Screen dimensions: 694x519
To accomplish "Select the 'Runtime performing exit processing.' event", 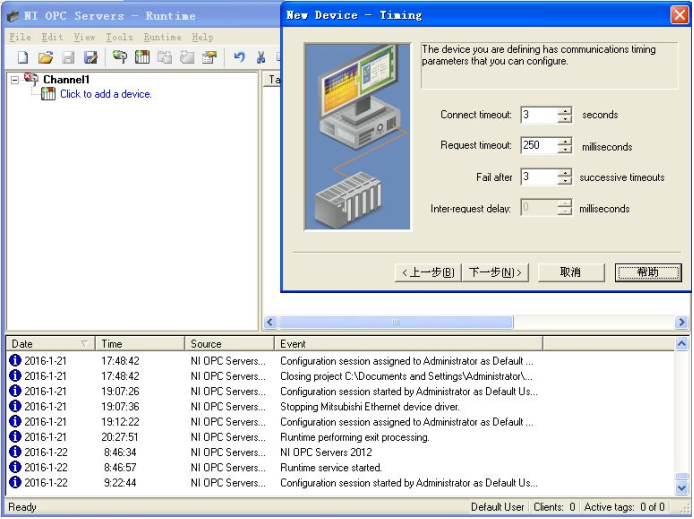I will 355,437.
